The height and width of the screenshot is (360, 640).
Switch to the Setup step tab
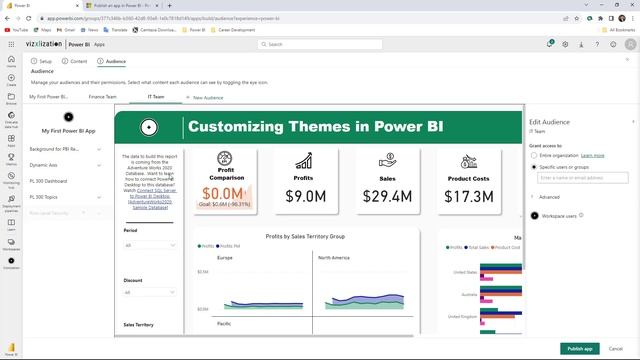point(41,61)
